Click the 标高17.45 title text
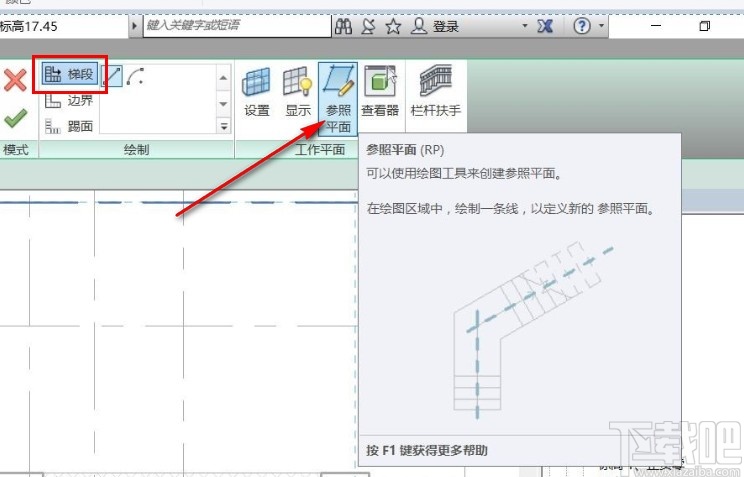The height and width of the screenshot is (477, 744). click(x=29, y=26)
